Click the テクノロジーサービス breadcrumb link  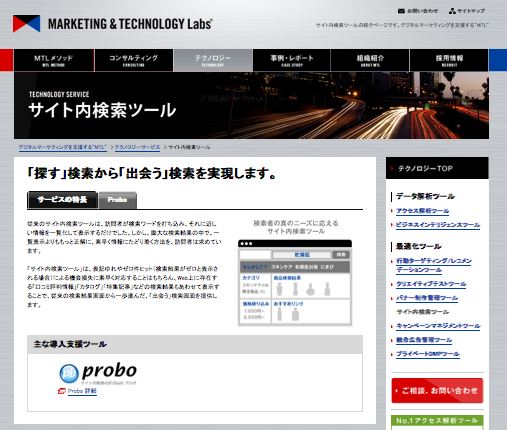point(137,147)
